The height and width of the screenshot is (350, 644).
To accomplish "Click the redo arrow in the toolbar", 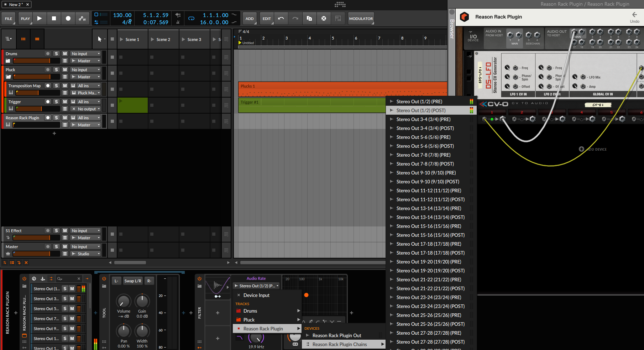I will [x=295, y=19].
